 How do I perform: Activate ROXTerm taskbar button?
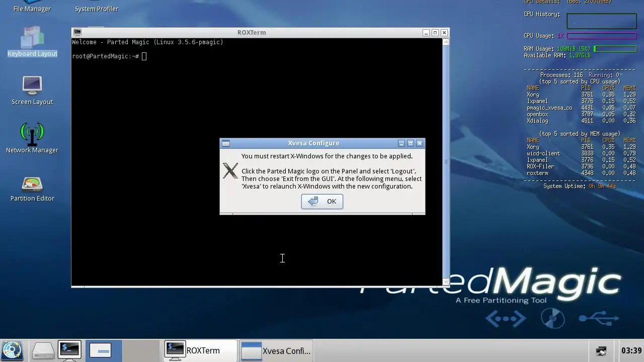coord(200,350)
